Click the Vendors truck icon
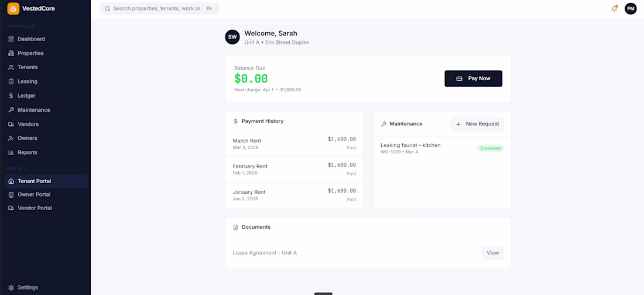The image size is (644, 295). click(11, 124)
